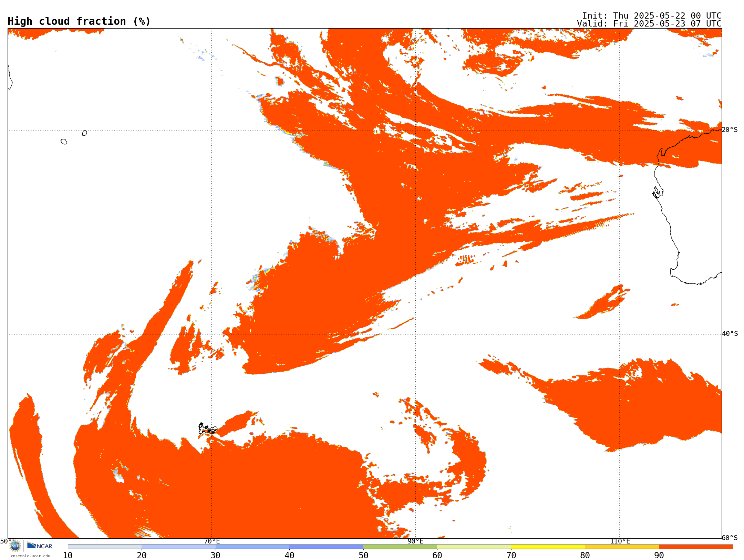Click the colorbar tick label 40
This screenshot has width=744, height=560.
tap(290, 556)
